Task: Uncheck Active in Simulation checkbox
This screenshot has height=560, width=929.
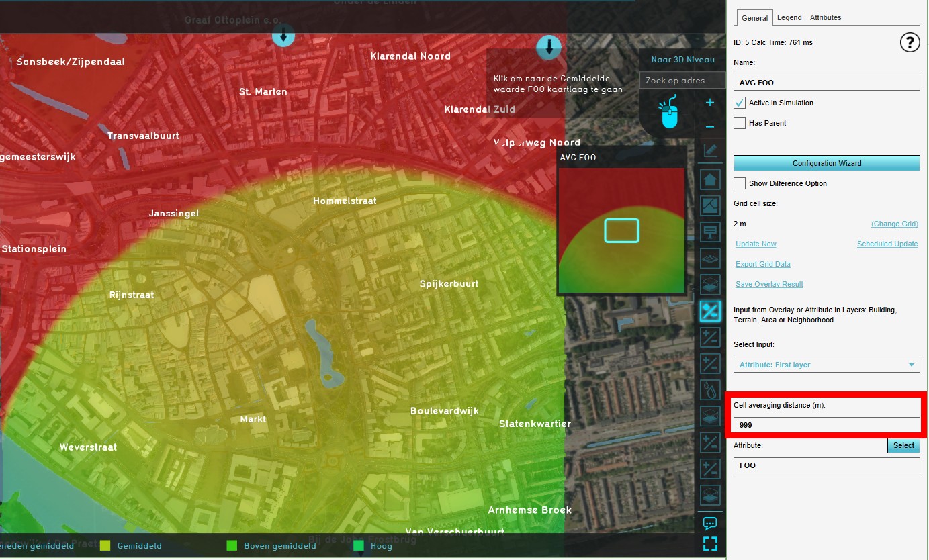Action: [740, 103]
